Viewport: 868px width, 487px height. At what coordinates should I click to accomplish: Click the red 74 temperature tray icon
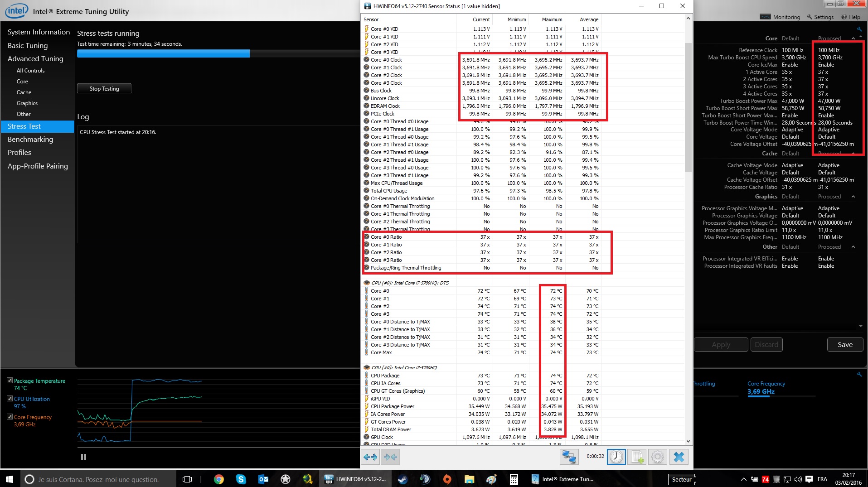pos(765,479)
